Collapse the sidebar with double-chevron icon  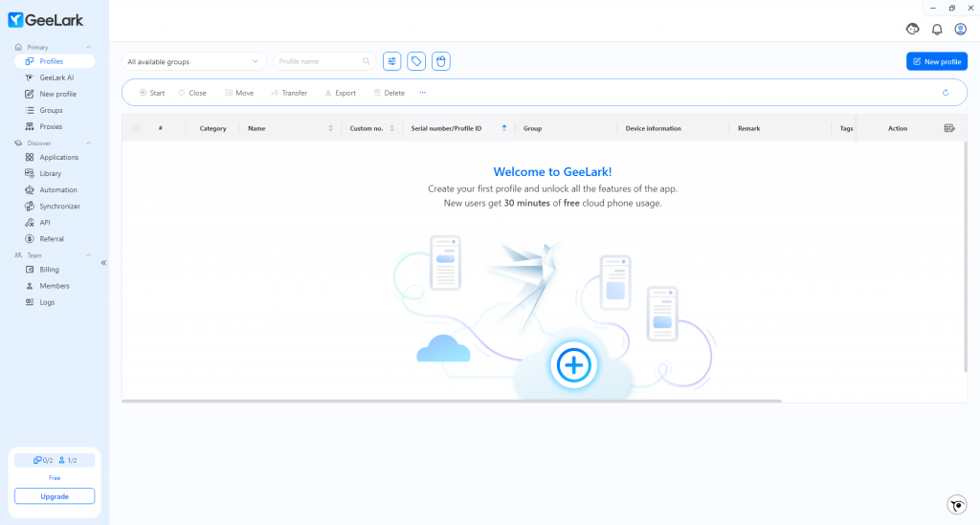pyautogui.click(x=103, y=263)
